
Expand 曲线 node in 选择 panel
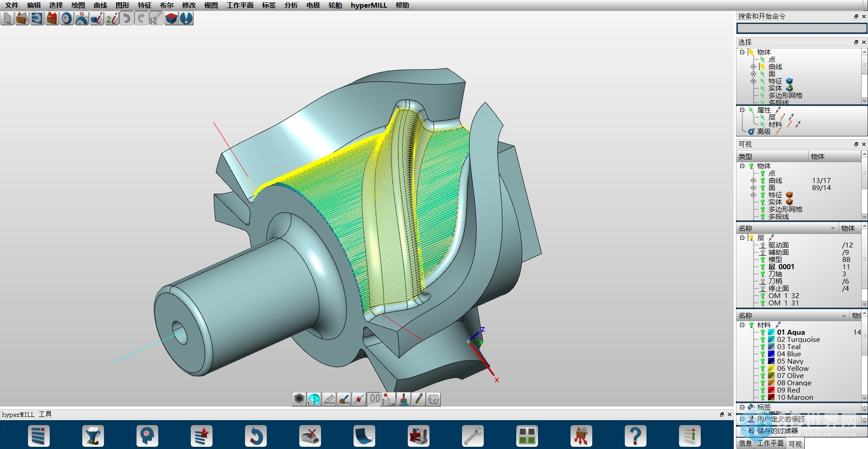tap(753, 67)
